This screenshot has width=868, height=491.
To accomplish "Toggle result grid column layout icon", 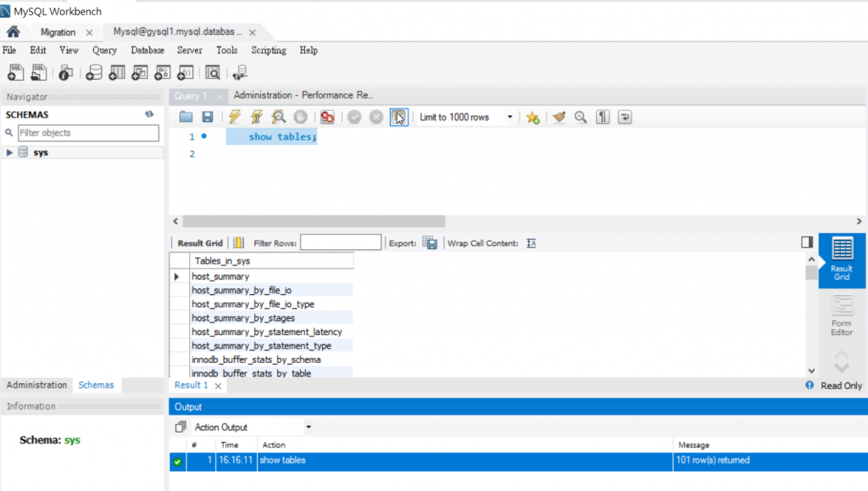I will coord(238,243).
